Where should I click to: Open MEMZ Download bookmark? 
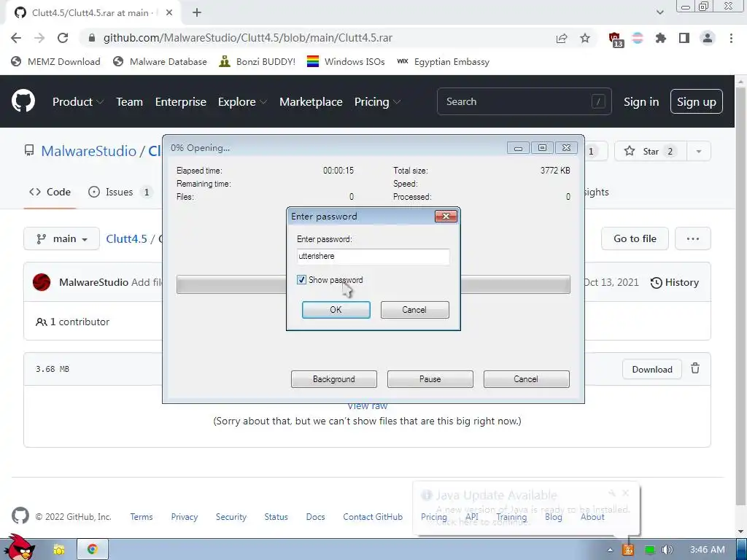[x=55, y=61]
